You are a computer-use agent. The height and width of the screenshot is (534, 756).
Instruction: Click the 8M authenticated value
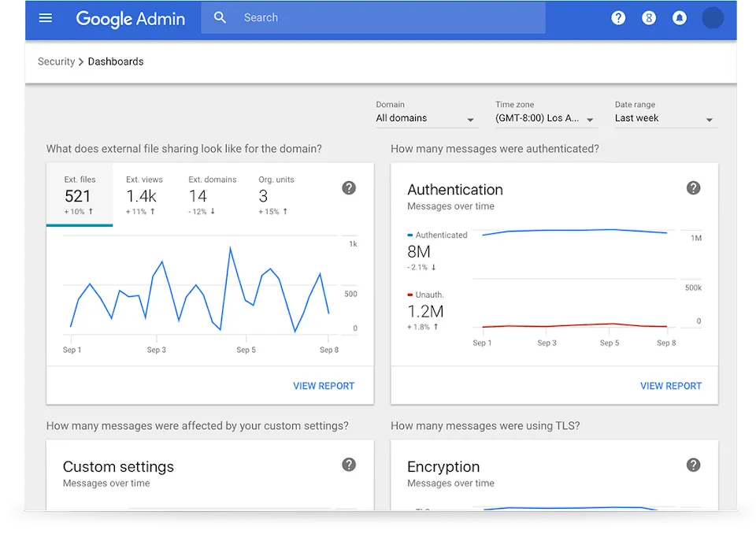[x=418, y=252]
